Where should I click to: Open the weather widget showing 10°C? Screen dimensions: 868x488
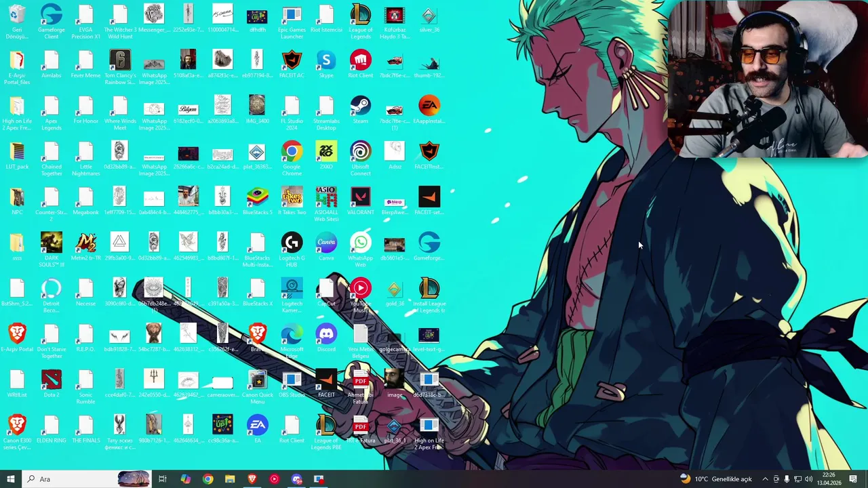[716, 479]
